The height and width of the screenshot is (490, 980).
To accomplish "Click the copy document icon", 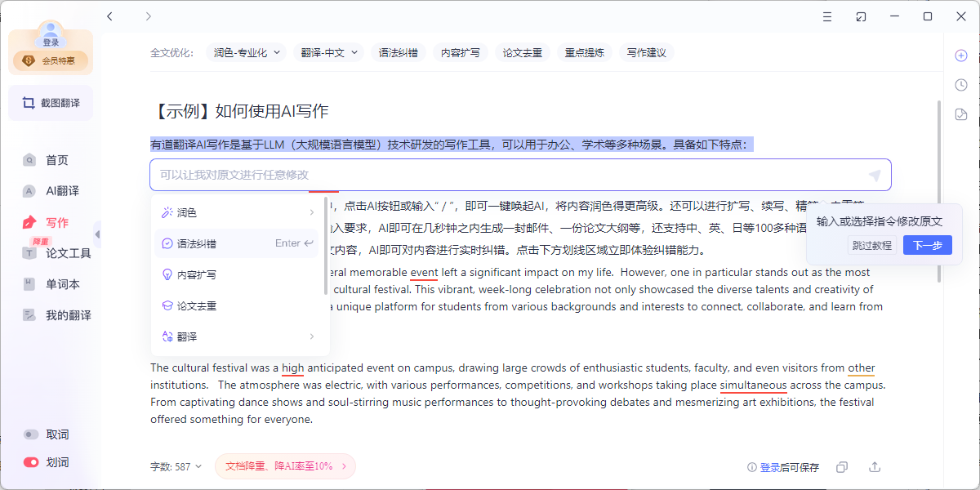I will click(x=842, y=467).
